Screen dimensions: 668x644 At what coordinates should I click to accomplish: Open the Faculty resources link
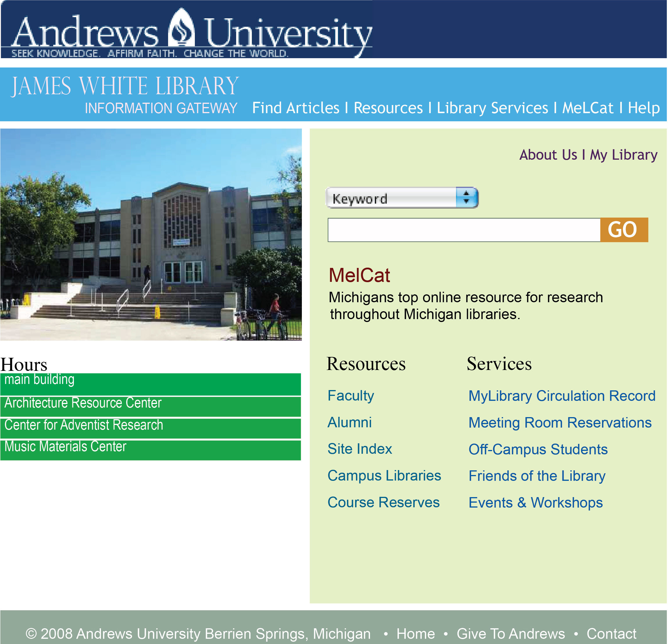pos(351,396)
